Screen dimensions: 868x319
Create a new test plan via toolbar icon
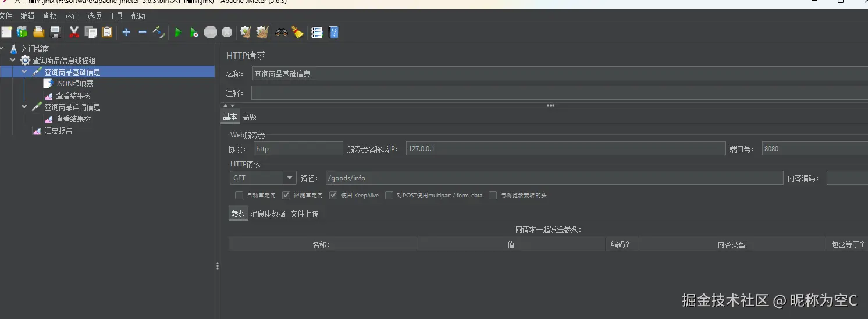point(6,33)
